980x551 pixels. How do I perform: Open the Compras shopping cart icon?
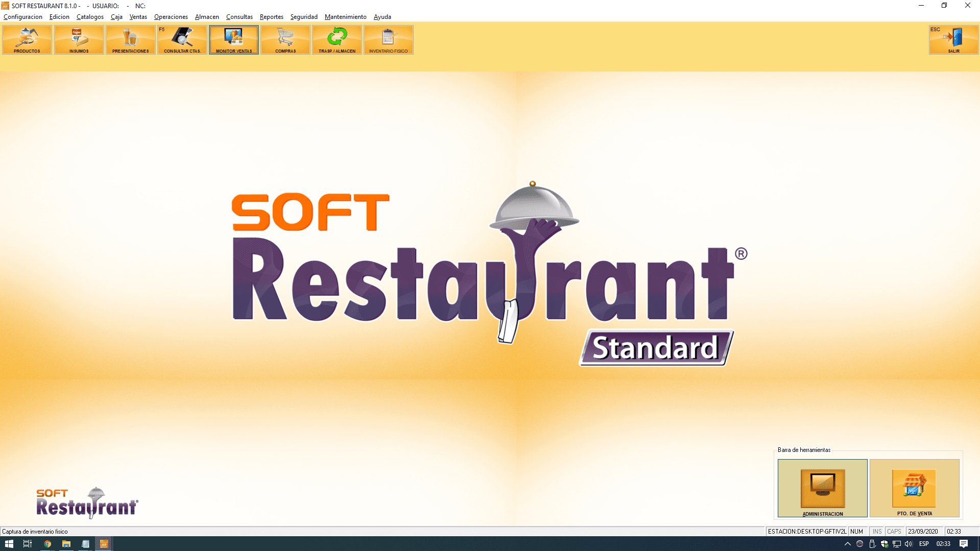point(285,40)
